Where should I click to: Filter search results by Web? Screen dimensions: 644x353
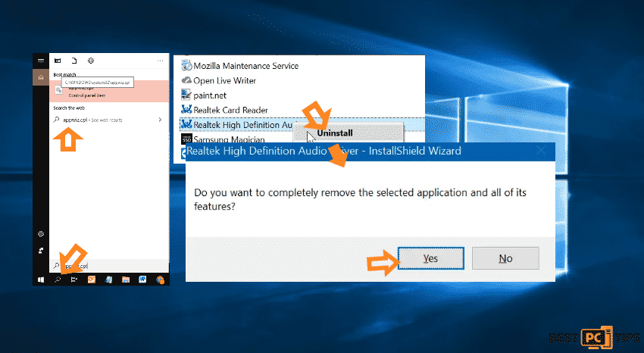pos(91,61)
